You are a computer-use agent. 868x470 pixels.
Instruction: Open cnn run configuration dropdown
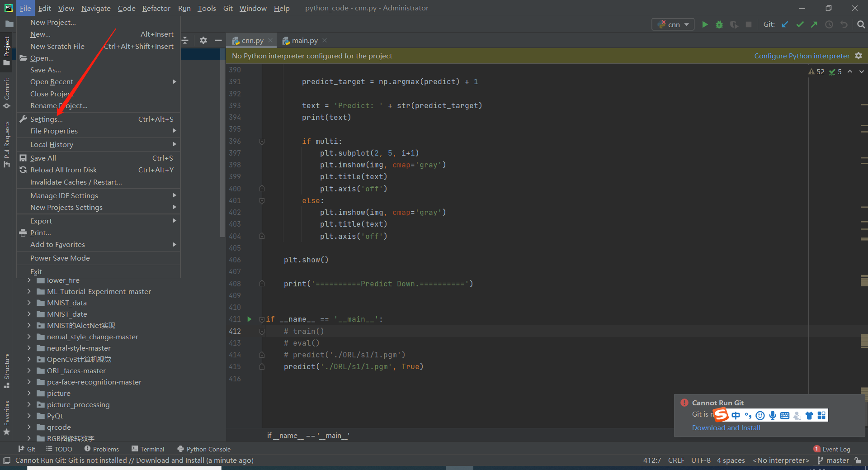click(x=673, y=24)
